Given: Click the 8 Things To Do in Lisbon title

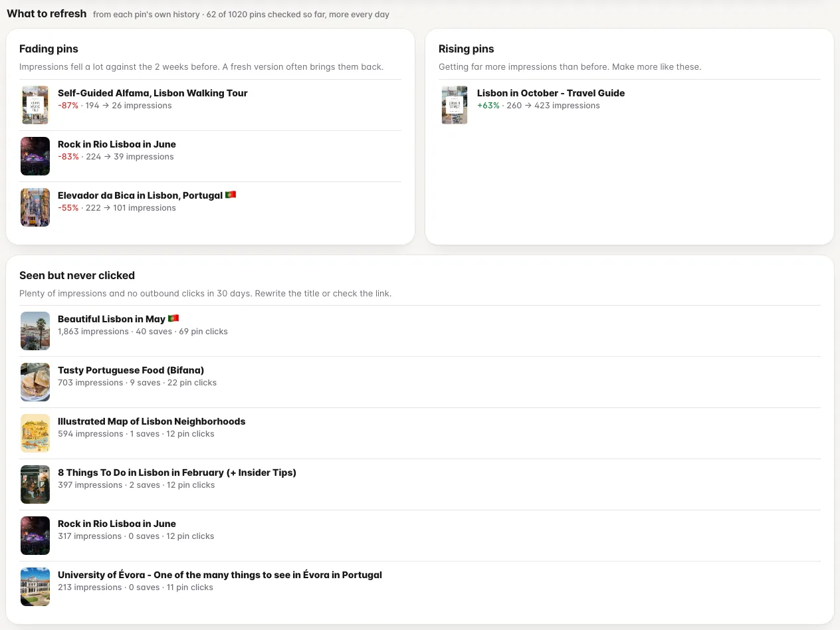Looking at the screenshot, I should tap(177, 472).
